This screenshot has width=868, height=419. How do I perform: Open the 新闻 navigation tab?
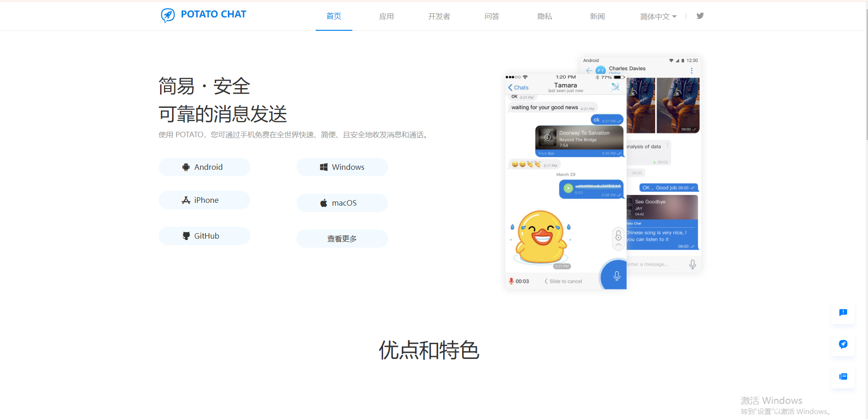coord(597,16)
